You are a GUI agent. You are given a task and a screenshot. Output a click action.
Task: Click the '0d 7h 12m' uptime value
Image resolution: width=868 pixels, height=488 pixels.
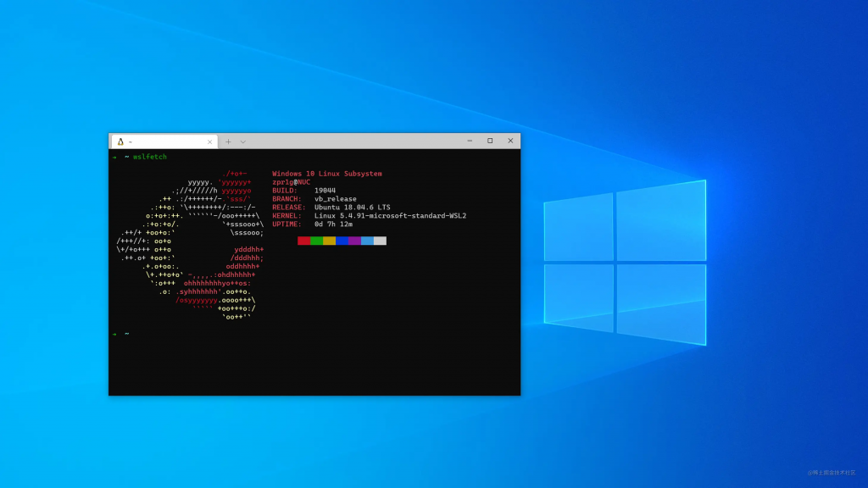(x=333, y=224)
